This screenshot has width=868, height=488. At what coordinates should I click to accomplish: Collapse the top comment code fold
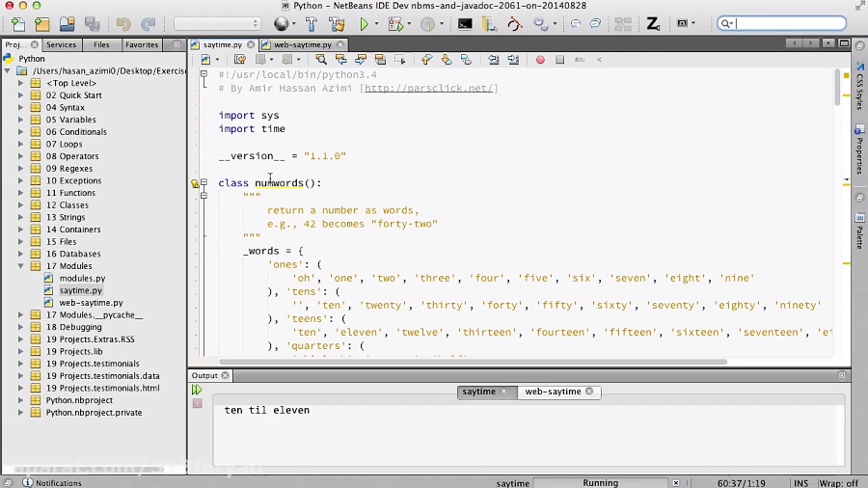coord(204,74)
